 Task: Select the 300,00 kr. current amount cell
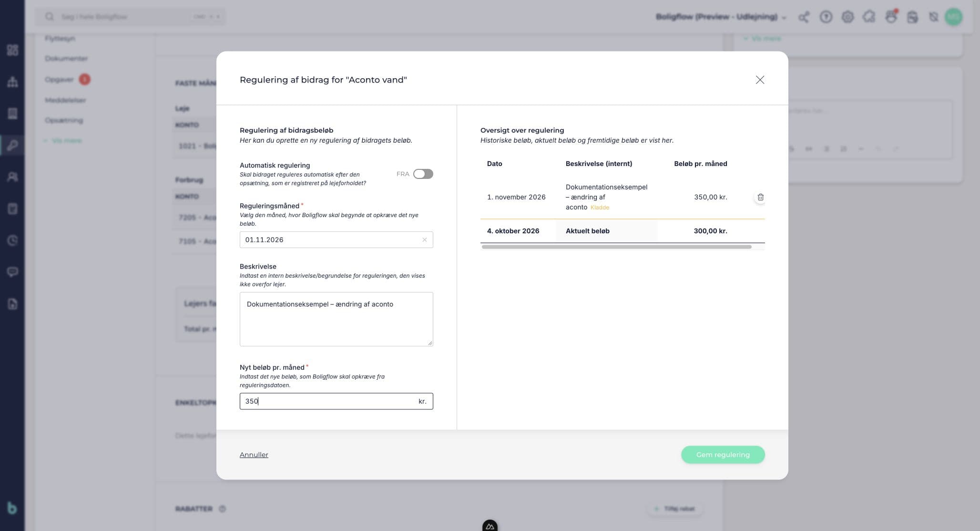coord(710,231)
